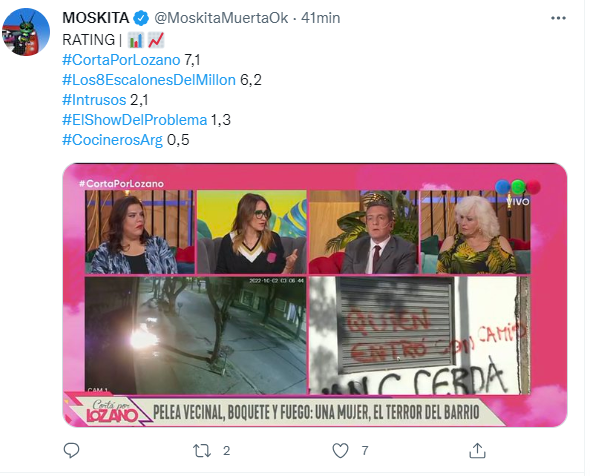Select the #CocinerosArg hashtag
This screenshot has height=476, width=590.
[x=113, y=140]
